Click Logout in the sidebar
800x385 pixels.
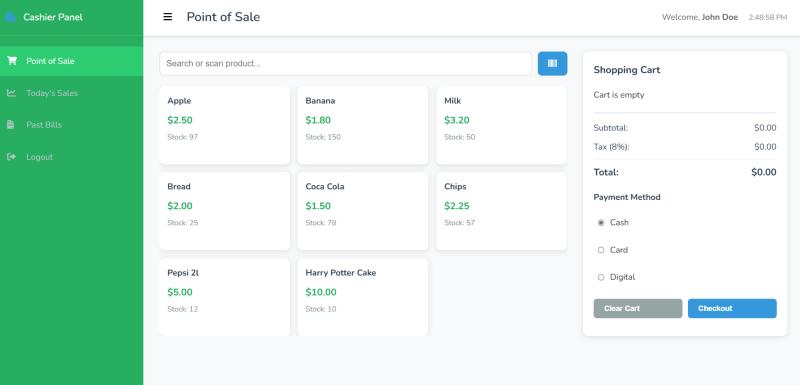(x=71, y=157)
